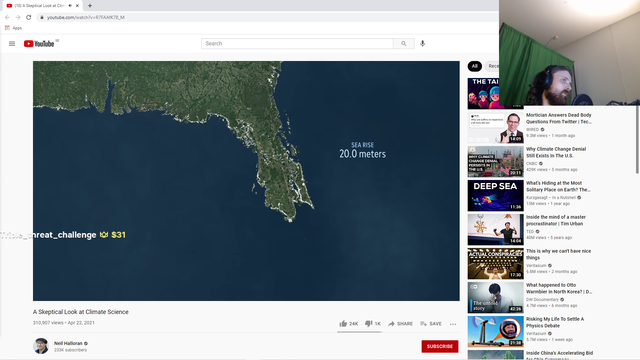Click the TED channel name
This screenshot has width=640, height=360.
pos(530,231)
